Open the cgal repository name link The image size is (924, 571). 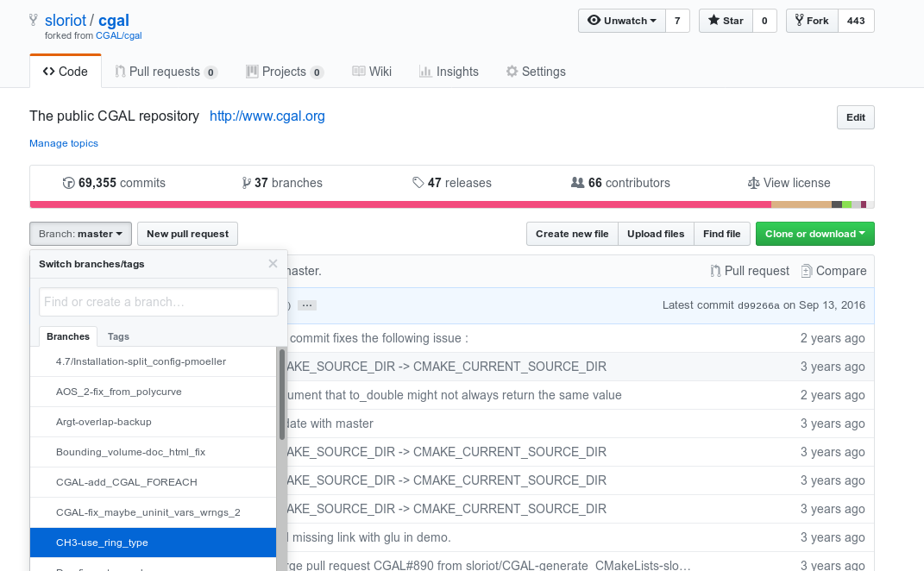[114, 20]
